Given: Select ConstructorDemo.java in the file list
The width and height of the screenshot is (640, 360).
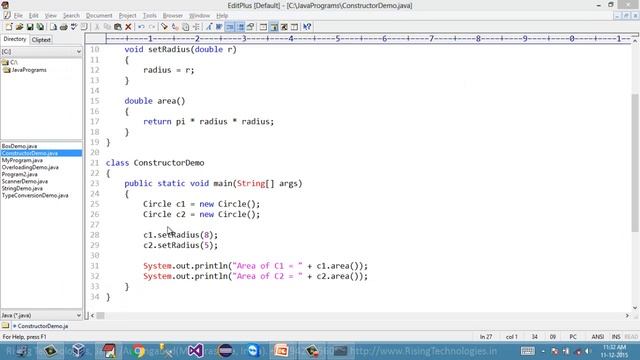Looking at the screenshot, I should [x=41, y=153].
